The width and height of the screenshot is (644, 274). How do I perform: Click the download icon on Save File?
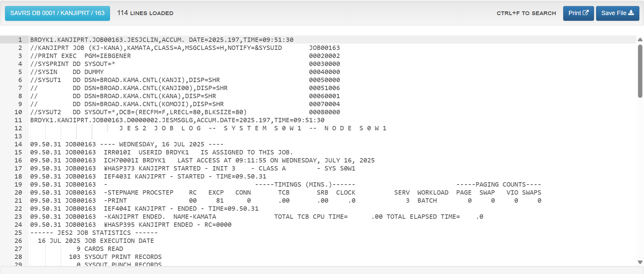pos(631,13)
